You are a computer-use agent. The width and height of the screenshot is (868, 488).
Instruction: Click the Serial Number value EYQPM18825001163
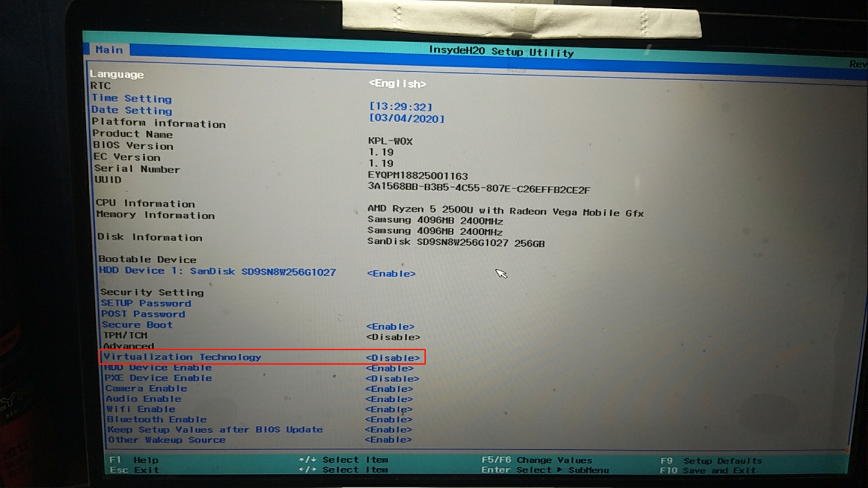(418, 176)
